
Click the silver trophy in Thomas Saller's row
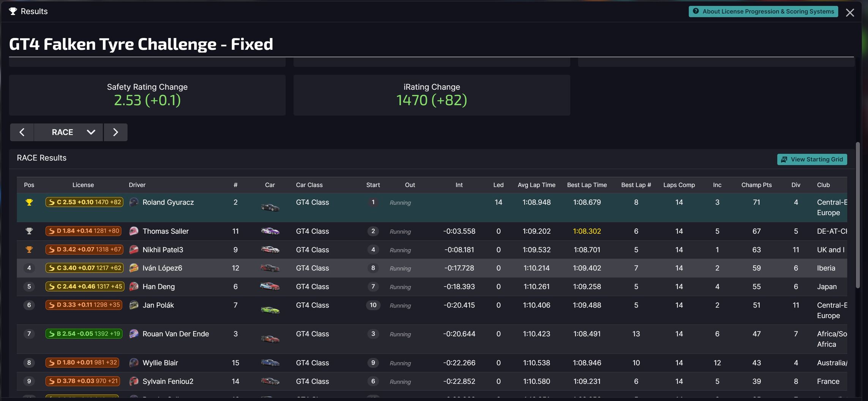[29, 231]
